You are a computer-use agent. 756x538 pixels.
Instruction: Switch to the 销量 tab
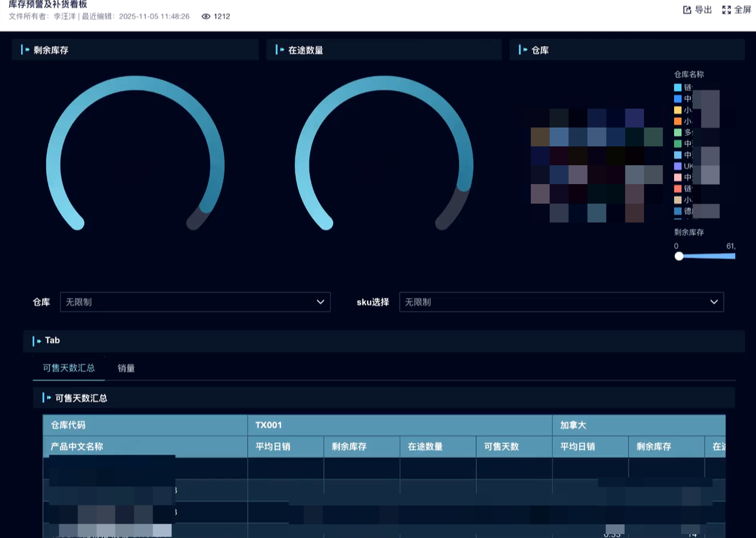click(126, 368)
